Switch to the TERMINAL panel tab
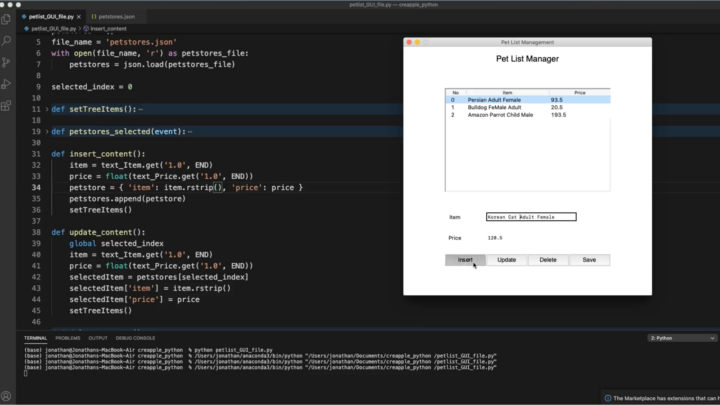 35,338
